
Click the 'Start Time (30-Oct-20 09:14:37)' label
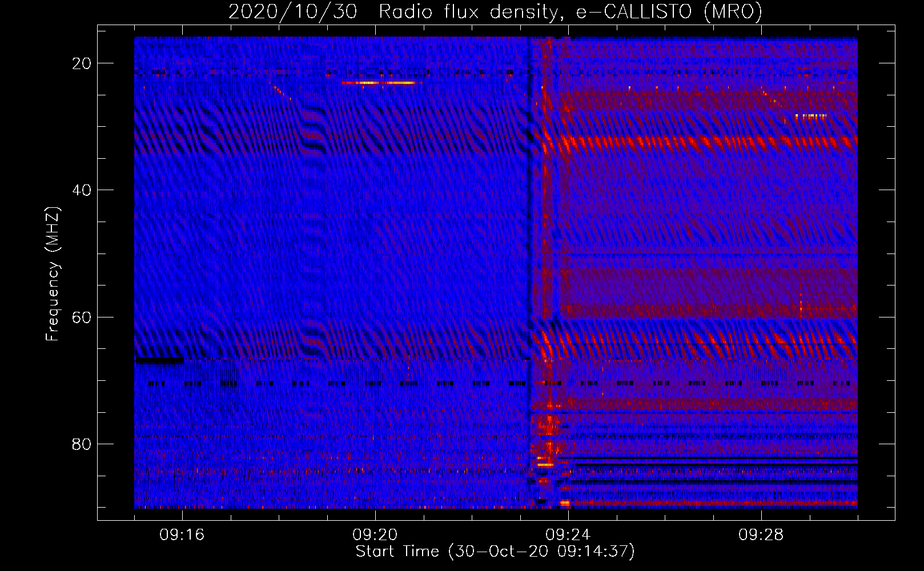coord(495,552)
